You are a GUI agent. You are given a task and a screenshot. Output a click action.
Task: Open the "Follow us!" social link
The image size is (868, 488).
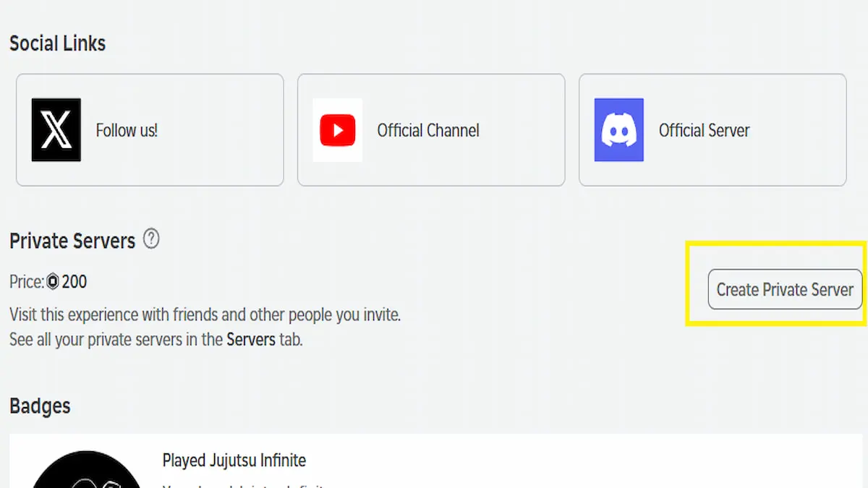click(127, 131)
